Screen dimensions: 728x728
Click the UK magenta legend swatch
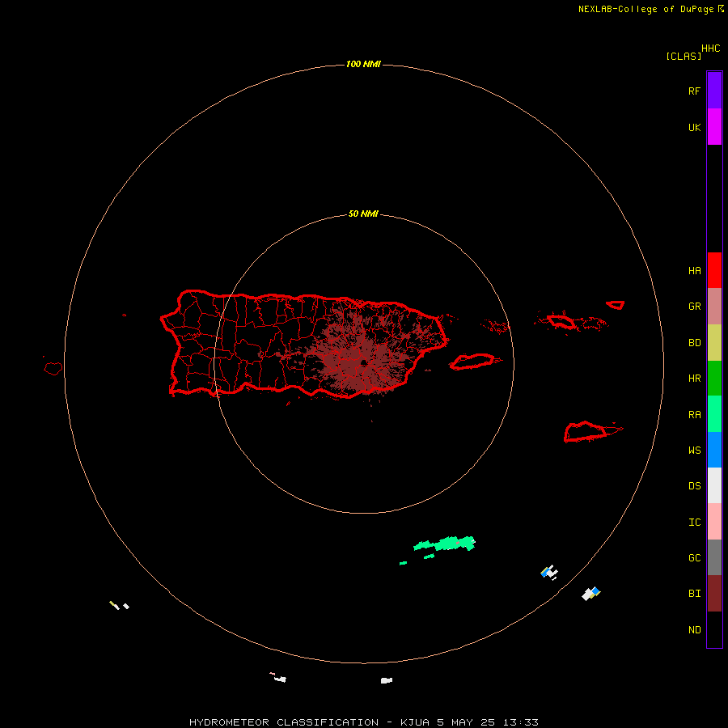click(x=714, y=127)
